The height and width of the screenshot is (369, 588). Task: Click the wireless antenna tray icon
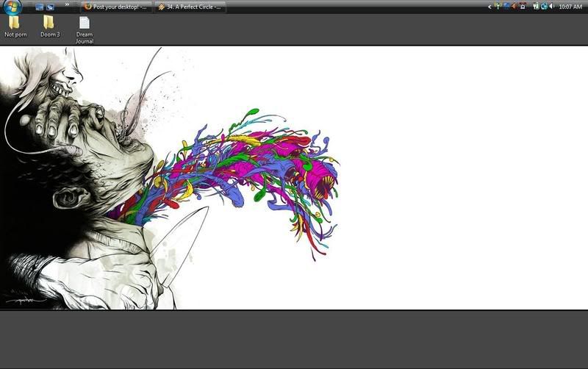498,7
